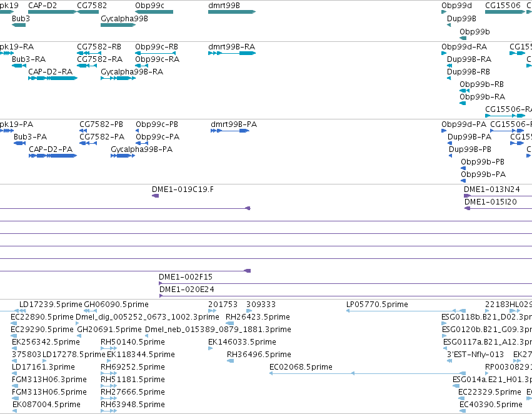Click BAC clone DME1-019C19.F
The image size is (532, 414).
pyautogui.click(x=156, y=196)
